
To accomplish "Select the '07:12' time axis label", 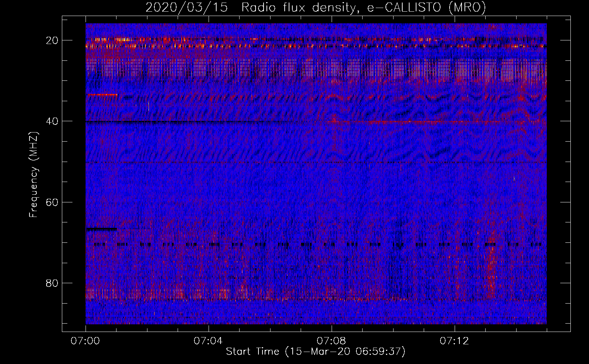I will (x=454, y=341).
